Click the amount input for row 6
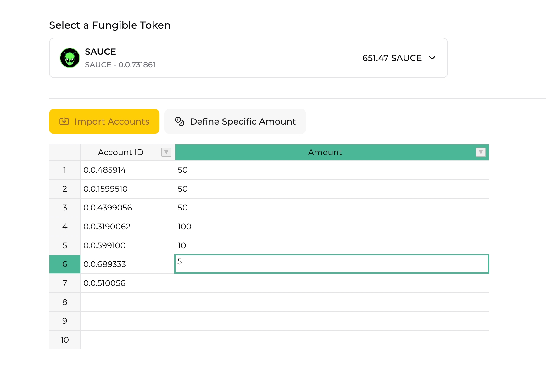546x392 pixels. pos(331,264)
